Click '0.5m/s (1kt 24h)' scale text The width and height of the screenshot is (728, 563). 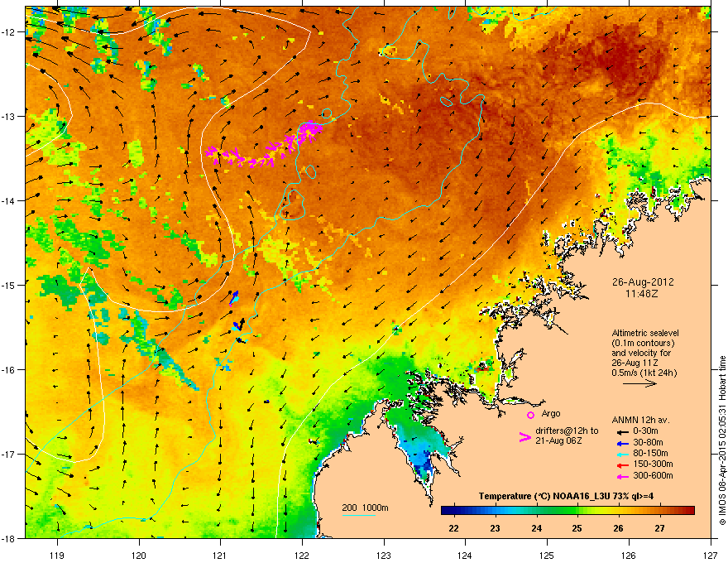(x=644, y=373)
